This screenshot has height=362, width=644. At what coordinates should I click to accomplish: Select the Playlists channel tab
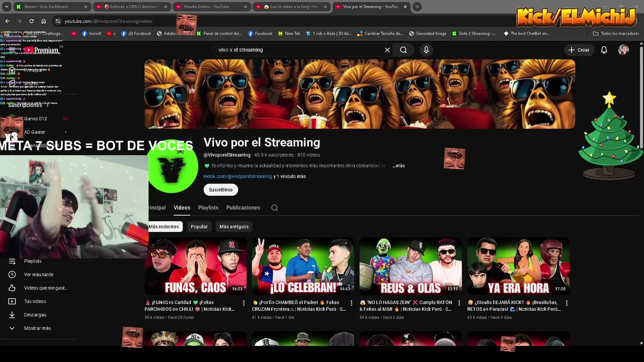[208, 208]
